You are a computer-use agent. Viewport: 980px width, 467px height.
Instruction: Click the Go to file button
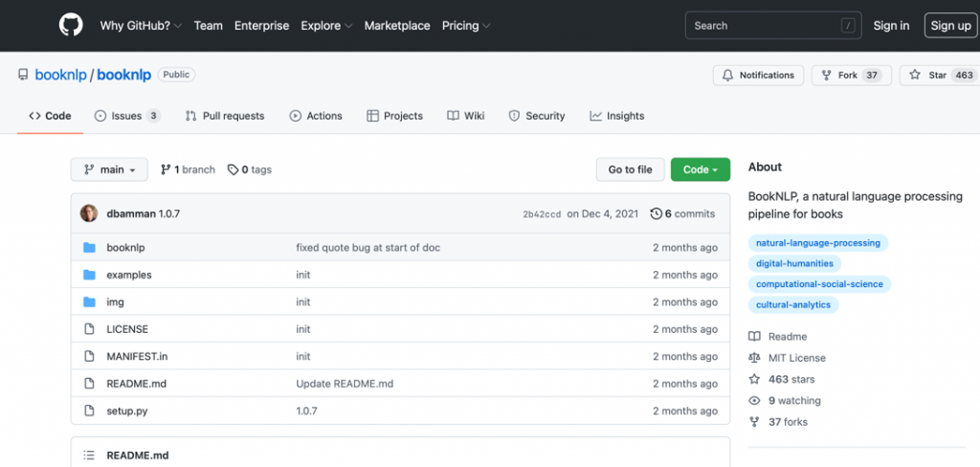[x=630, y=169]
